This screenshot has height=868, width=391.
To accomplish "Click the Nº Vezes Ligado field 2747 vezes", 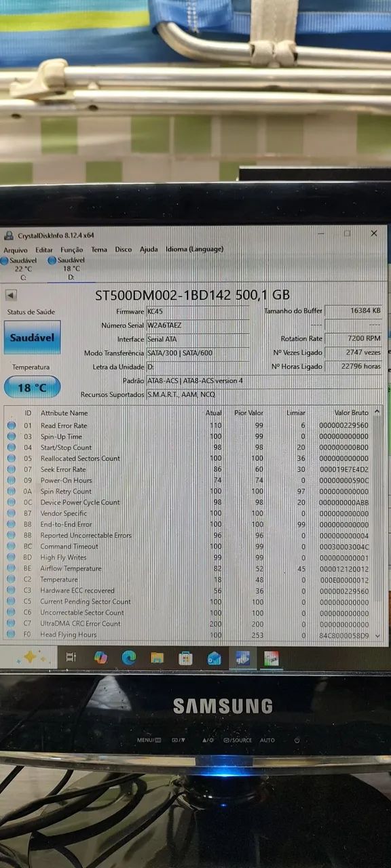I will point(353,353).
